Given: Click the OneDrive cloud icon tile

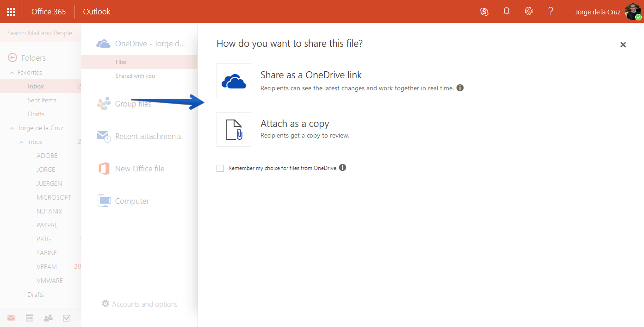Looking at the screenshot, I should 234,81.
